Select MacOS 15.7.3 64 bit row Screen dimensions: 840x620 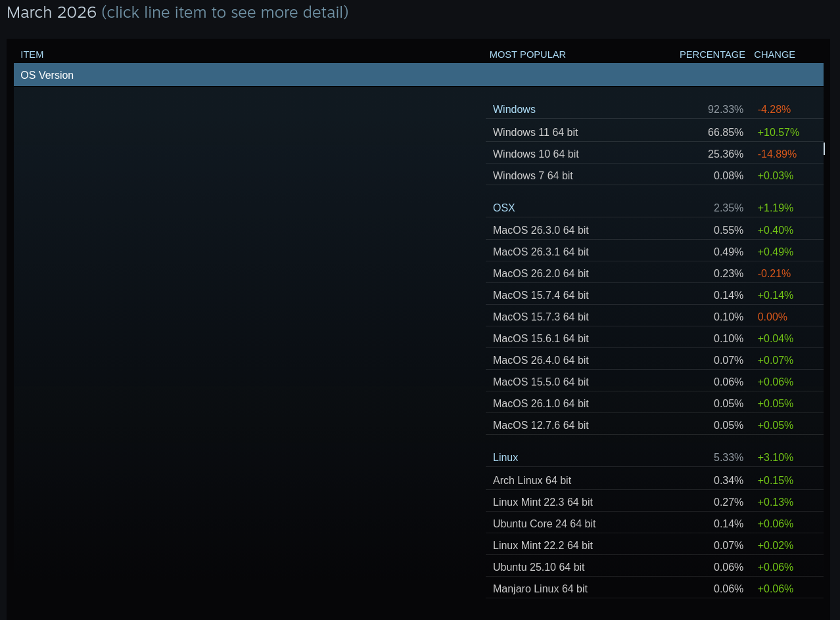[x=654, y=317]
